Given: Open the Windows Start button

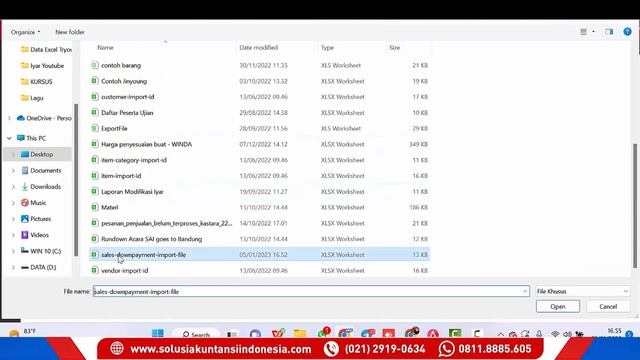Looking at the screenshot, I should (x=158, y=333).
